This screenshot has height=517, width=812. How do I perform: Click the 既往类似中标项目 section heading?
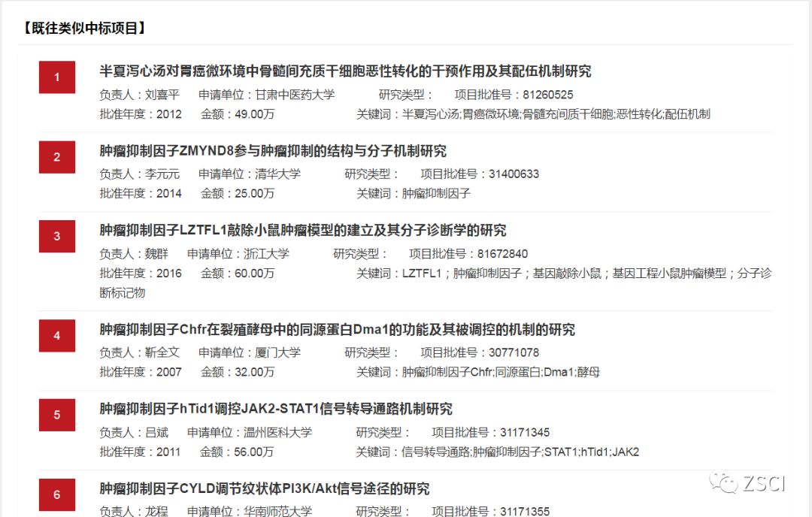tap(83, 29)
